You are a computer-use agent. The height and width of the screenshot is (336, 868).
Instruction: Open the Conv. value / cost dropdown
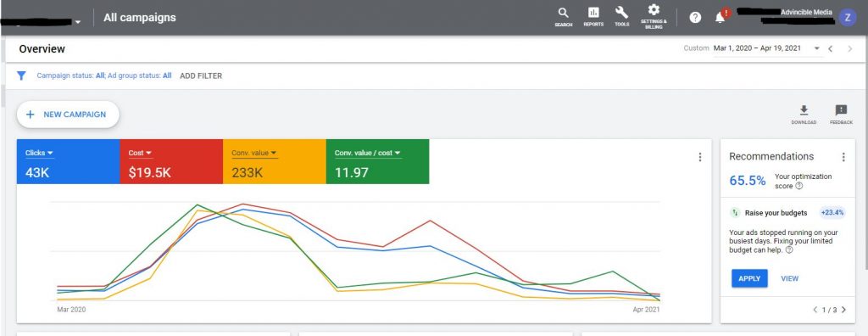[x=368, y=153]
